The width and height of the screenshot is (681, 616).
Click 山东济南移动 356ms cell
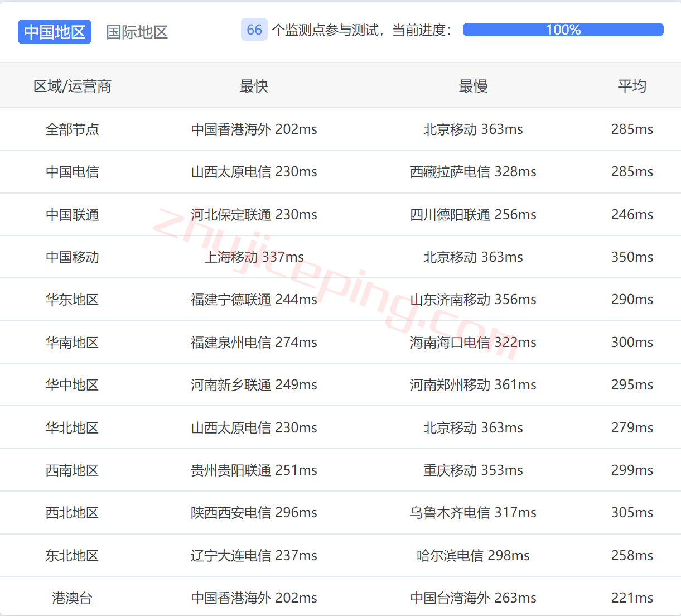tap(473, 300)
